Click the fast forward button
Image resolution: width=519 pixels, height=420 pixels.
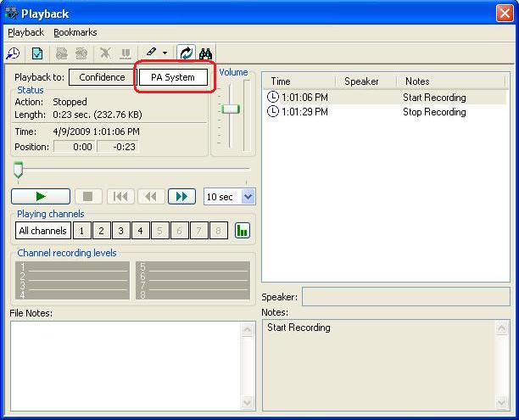click(x=181, y=196)
